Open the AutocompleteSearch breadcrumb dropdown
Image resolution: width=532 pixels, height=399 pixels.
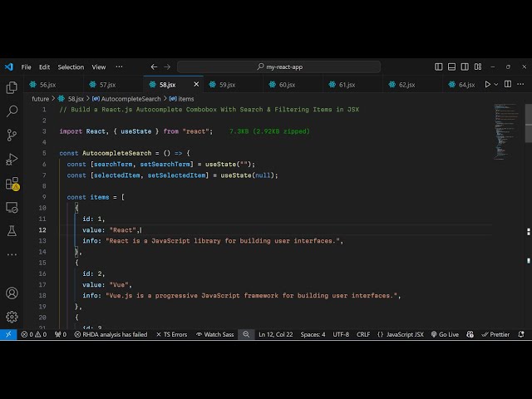click(126, 99)
